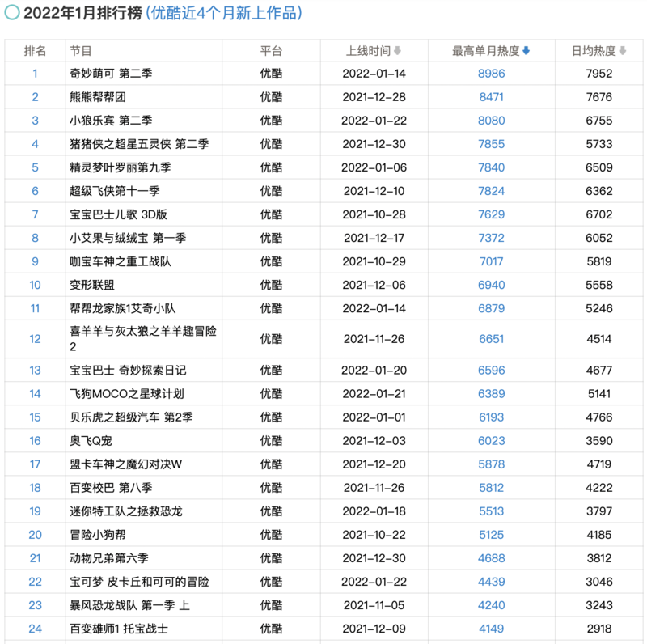Screen dimensions: 647x644
Task: Open heat value 6651 link
Action: (x=492, y=339)
